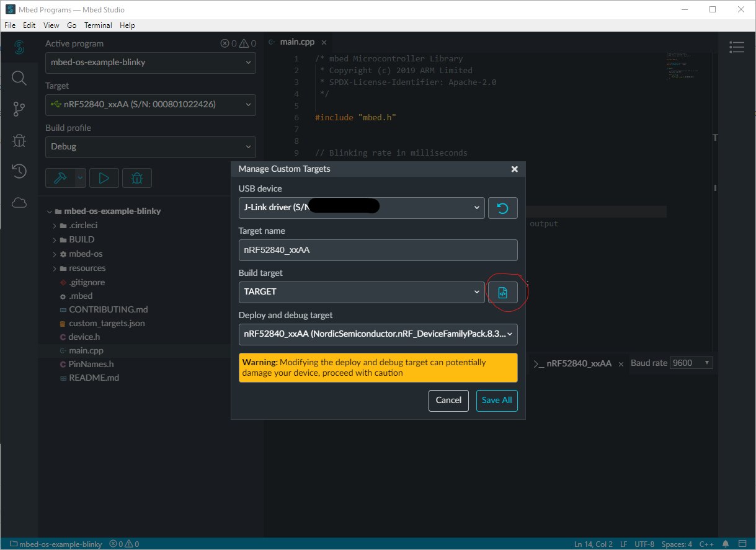The width and height of the screenshot is (756, 550).
Task: Open custom_targets.json in file tree
Action: pyautogui.click(x=107, y=323)
